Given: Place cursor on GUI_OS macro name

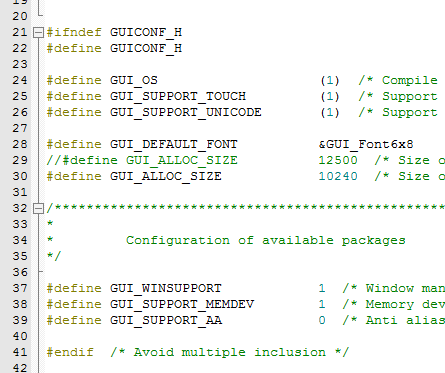Looking at the screenshot, I should tap(134, 81).
